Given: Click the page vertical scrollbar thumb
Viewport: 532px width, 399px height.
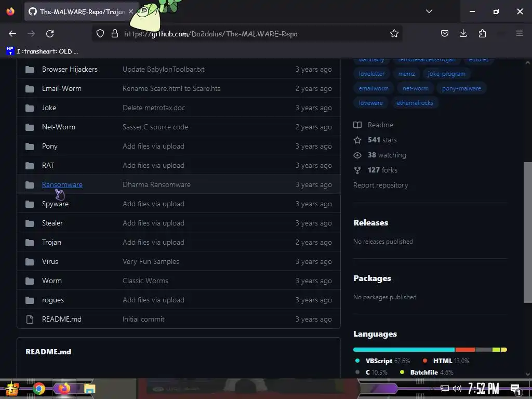Looking at the screenshot, I should click(x=528, y=232).
